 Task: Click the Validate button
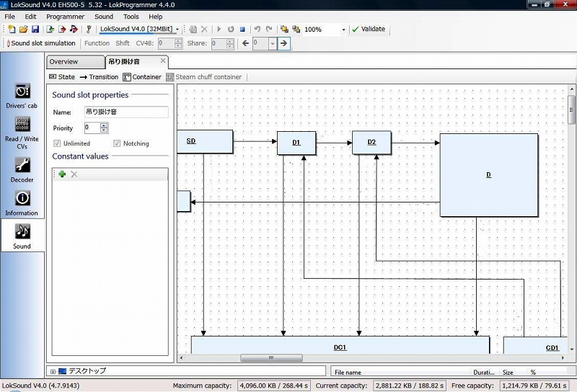(369, 29)
